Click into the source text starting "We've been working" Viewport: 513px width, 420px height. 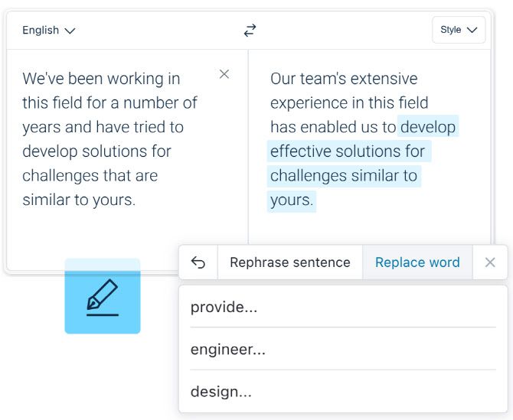pos(107,139)
